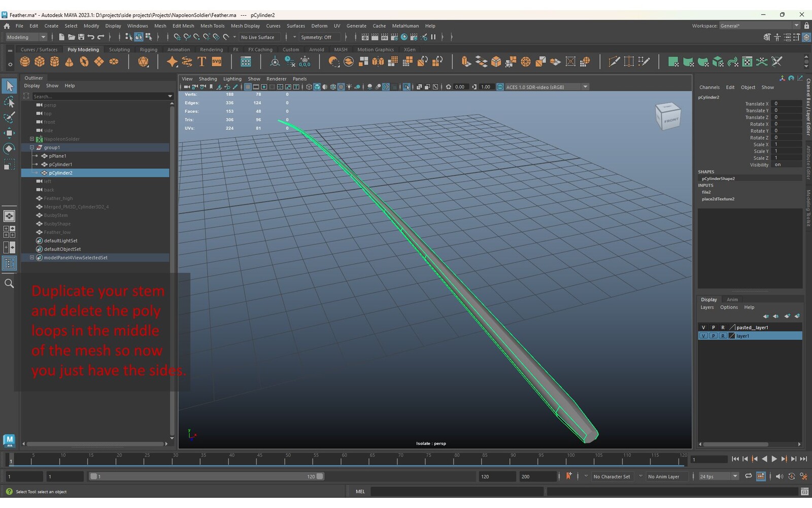The image size is (812, 508).
Task: Open the Mesh Tools menu
Action: tap(212, 26)
